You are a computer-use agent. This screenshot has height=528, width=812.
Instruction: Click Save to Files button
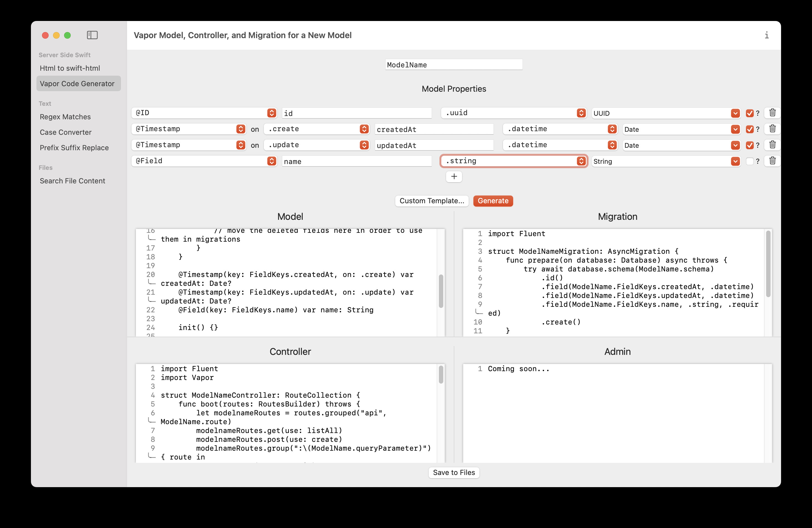tap(454, 472)
